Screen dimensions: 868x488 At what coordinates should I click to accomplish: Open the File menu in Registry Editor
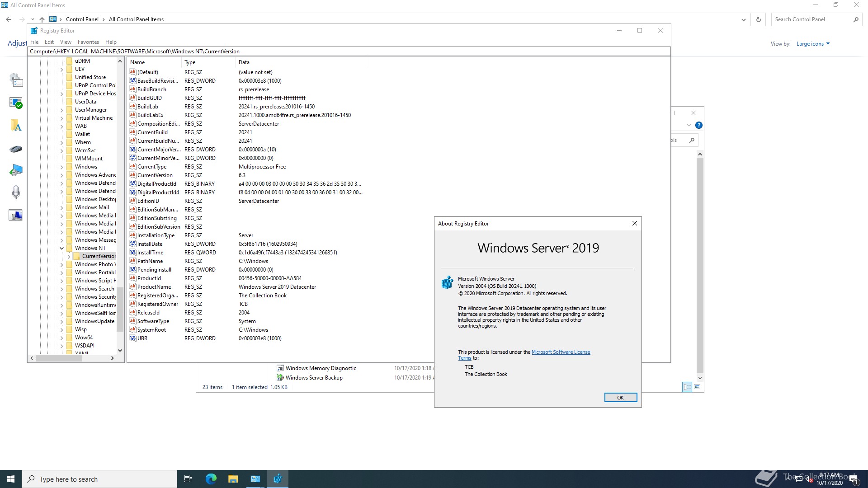pyautogui.click(x=34, y=42)
